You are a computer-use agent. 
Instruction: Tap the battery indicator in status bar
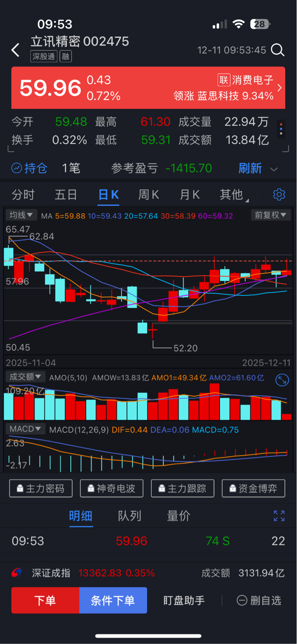click(260, 24)
